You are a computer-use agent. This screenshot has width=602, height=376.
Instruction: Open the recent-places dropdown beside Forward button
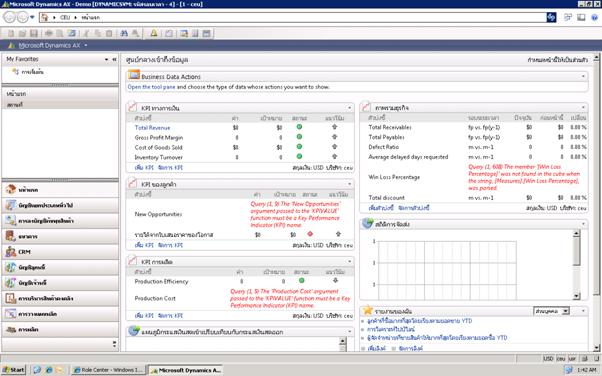coord(32,17)
